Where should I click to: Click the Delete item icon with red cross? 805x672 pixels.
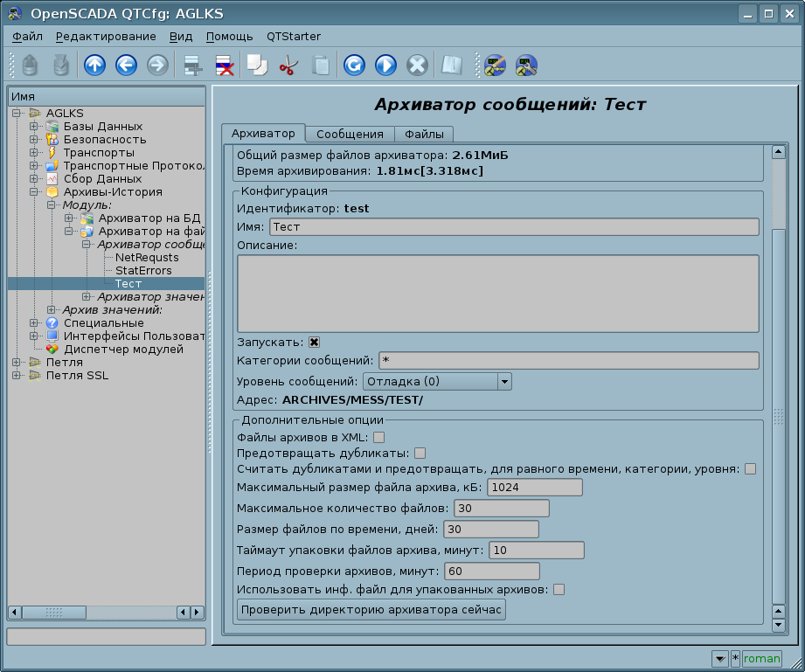[224, 66]
